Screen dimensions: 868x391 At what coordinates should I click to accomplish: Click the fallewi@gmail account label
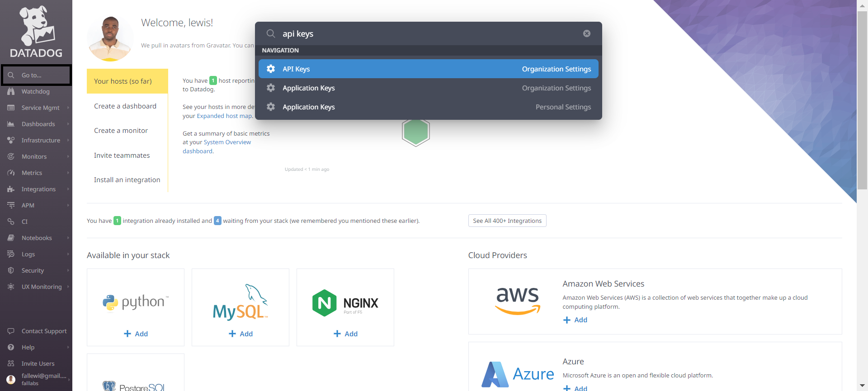click(44, 376)
